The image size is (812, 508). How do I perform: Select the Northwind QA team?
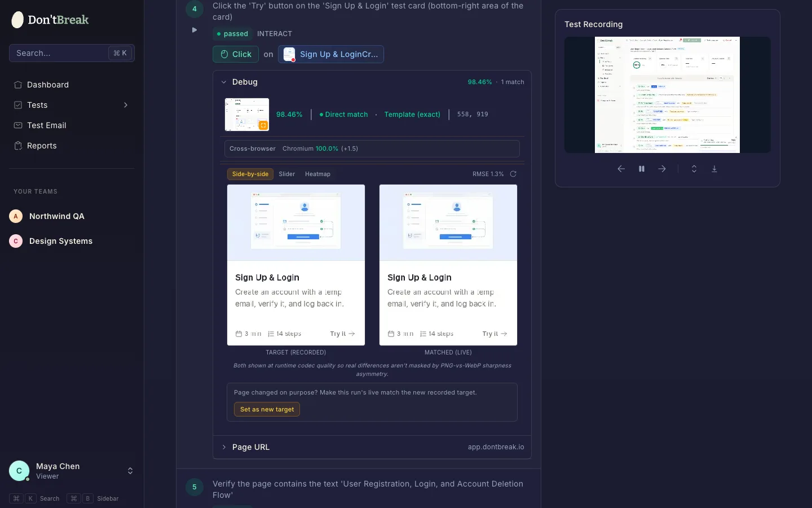point(72,216)
